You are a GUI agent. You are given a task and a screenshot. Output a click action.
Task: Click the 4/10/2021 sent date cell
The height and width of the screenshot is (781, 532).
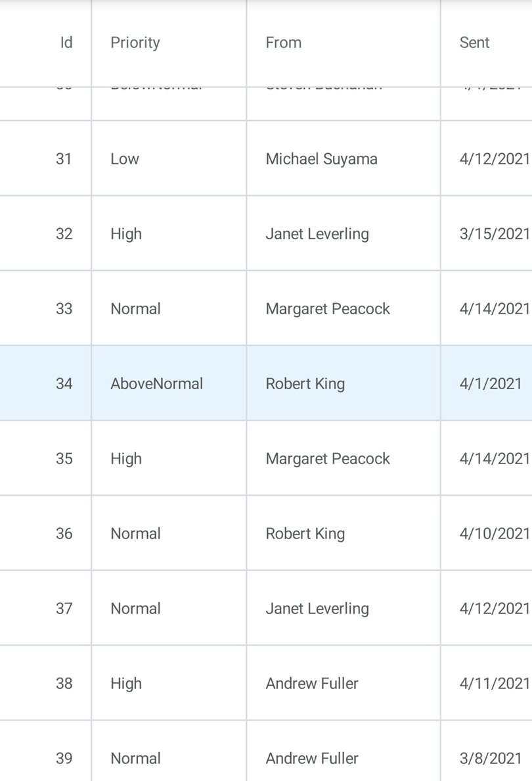click(x=494, y=534)
